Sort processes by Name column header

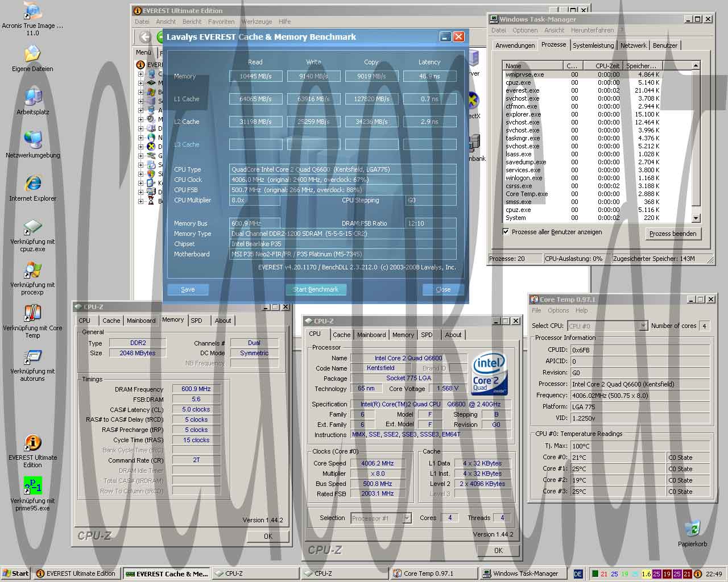click(533, 66)
